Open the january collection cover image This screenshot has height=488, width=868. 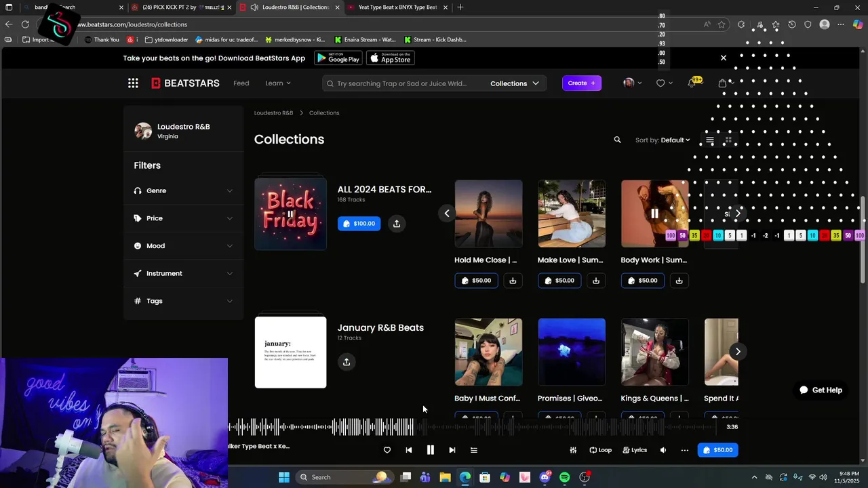(x=290, y=352)
